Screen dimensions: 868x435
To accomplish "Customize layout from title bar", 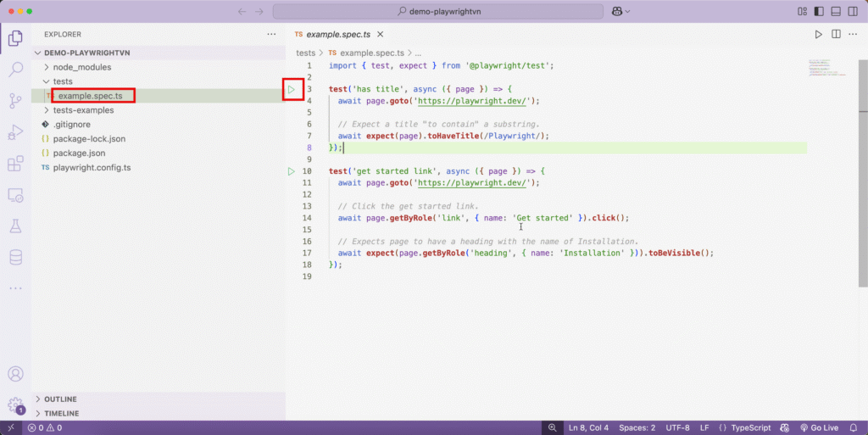I will (802, 12).
